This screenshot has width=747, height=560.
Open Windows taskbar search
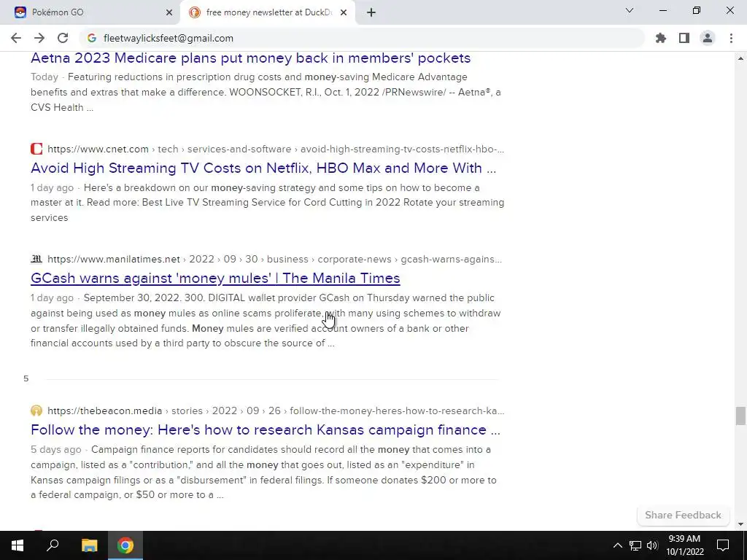(x=53, y=545)
